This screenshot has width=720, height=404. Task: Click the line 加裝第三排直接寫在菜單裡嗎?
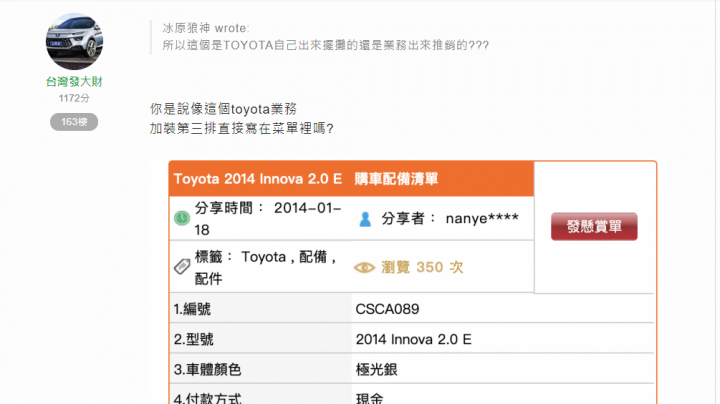tap(242, 128)
